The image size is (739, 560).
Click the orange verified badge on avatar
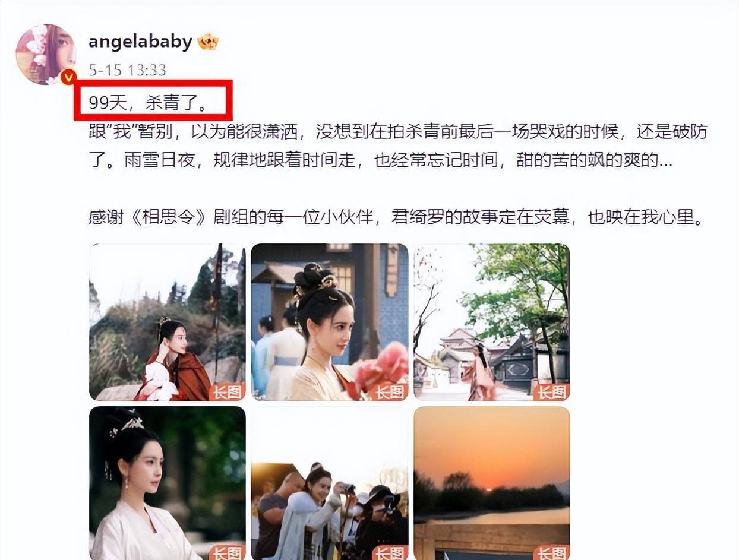point(69,77)
